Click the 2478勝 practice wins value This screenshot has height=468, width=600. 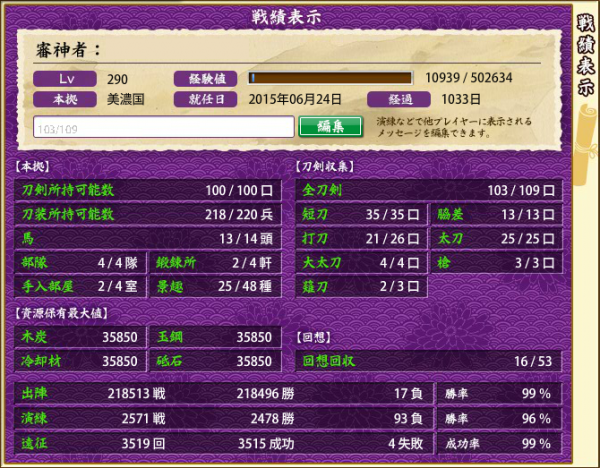(272, 419)
